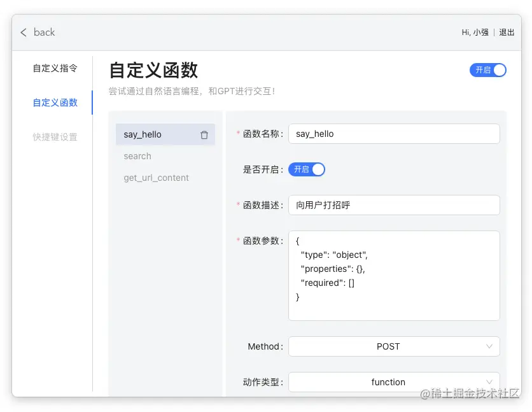Select get_url_content in the function list

[x=156, y=178]
